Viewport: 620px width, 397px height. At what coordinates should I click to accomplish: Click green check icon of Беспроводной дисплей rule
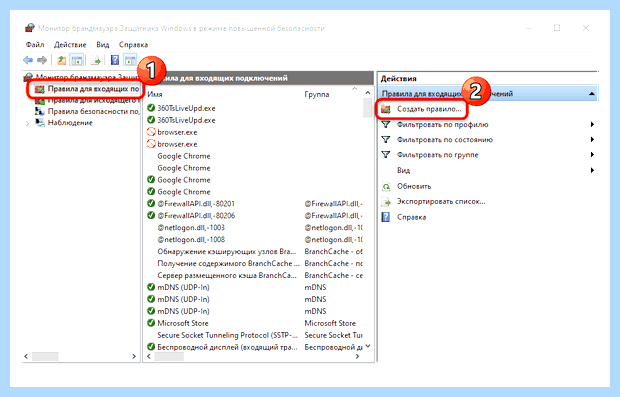tap(151, 347)
